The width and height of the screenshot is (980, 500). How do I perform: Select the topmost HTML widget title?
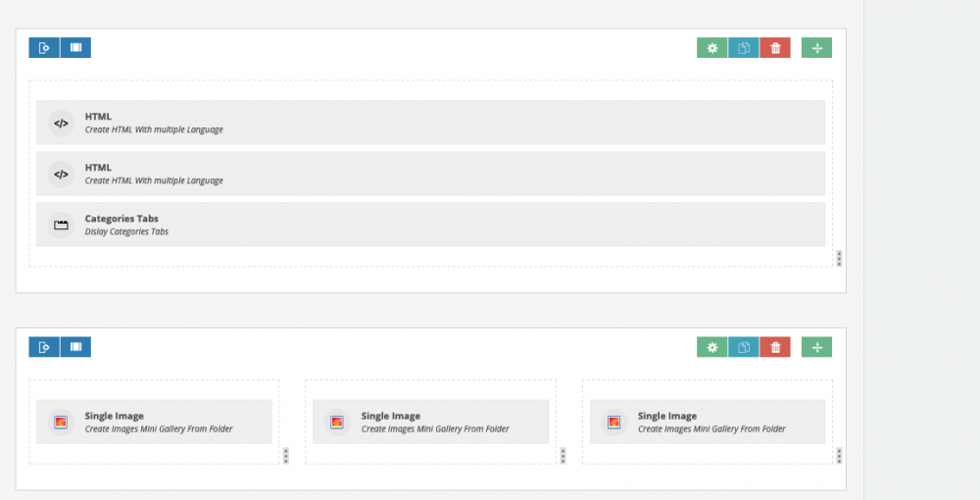98,117
